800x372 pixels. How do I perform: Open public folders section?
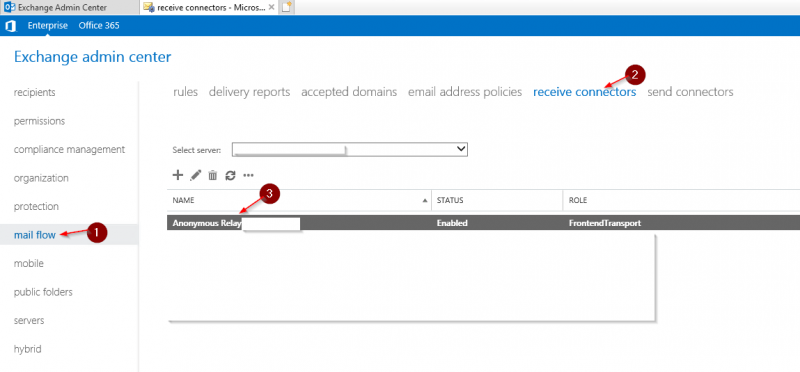tap(43, 292)
